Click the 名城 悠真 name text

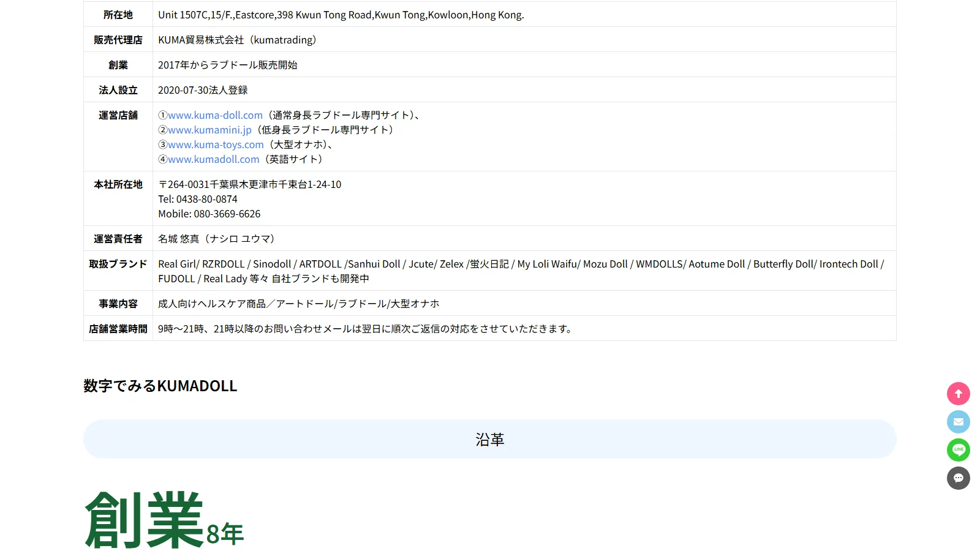tap(217, 239)
